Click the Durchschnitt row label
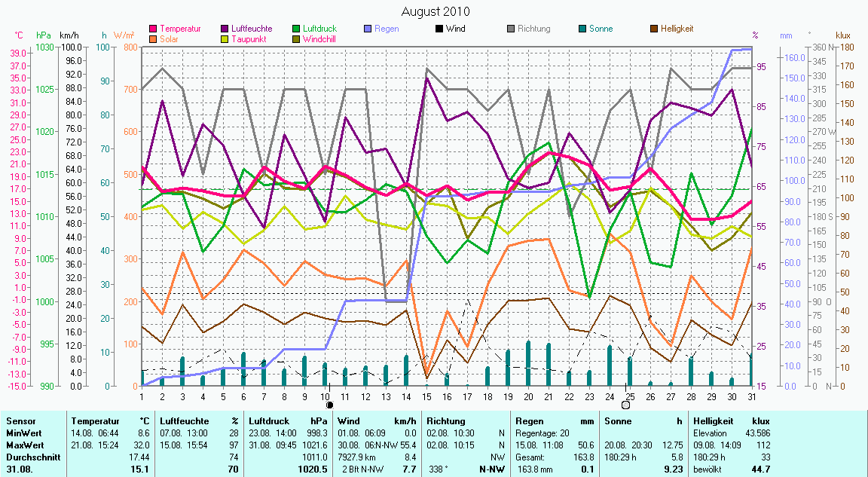 point(31,457)
